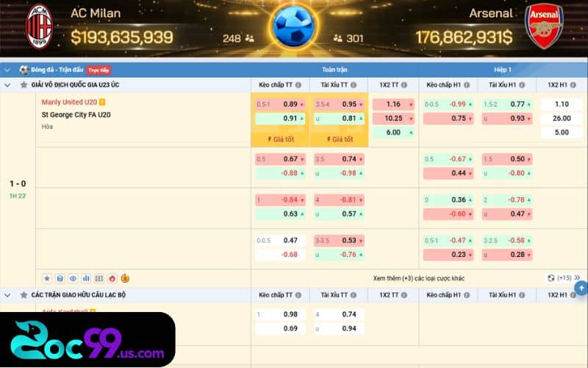
Task: Click the orange coin icon in match toolbar
Action: (x=125, y=279)
